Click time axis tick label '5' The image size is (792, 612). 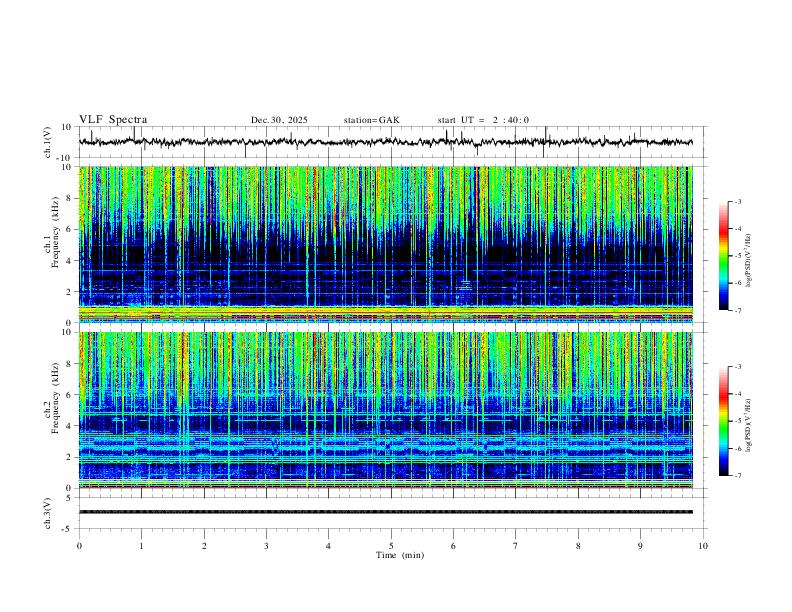[391, 546]
